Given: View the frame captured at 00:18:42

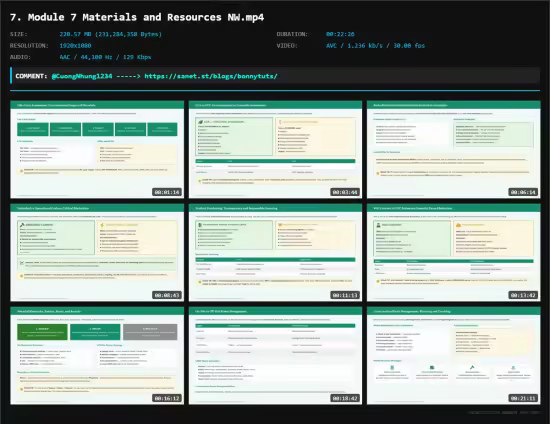Looking at the screenshot, I should (275, 356).
